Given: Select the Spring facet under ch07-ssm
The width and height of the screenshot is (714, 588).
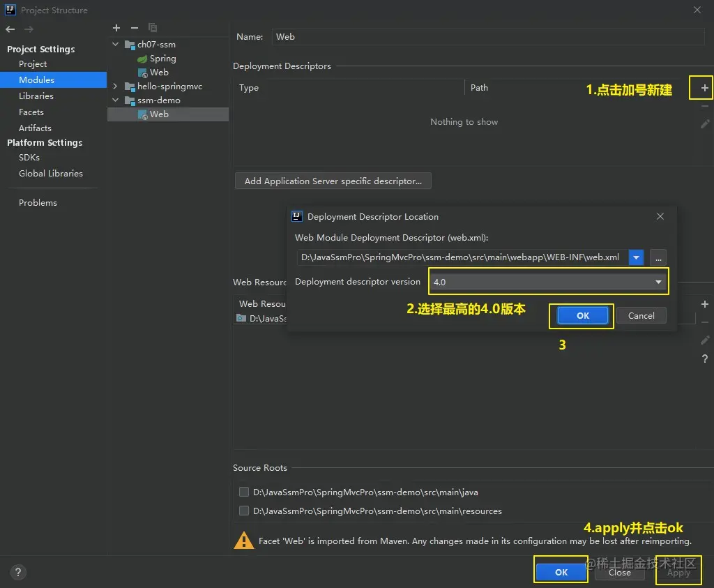Looking at the screenshot, I should (x=157, y=59).
